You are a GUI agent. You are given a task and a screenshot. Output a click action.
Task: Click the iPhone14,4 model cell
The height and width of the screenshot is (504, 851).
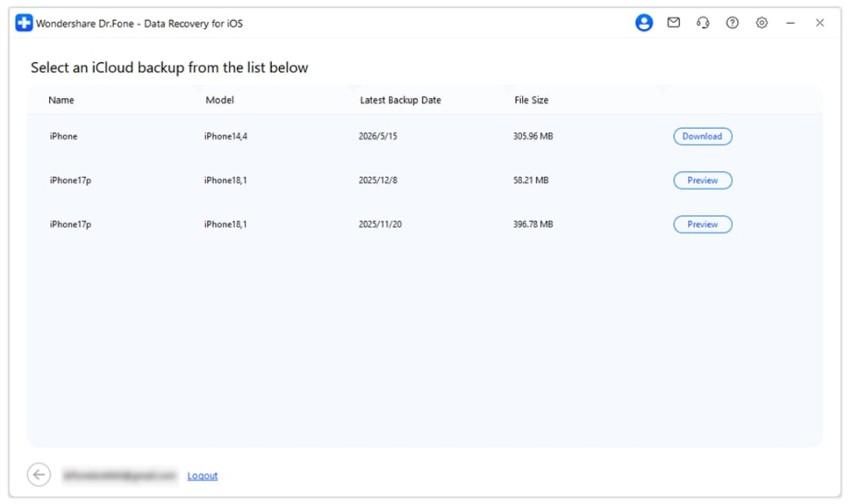coord(226,136)
